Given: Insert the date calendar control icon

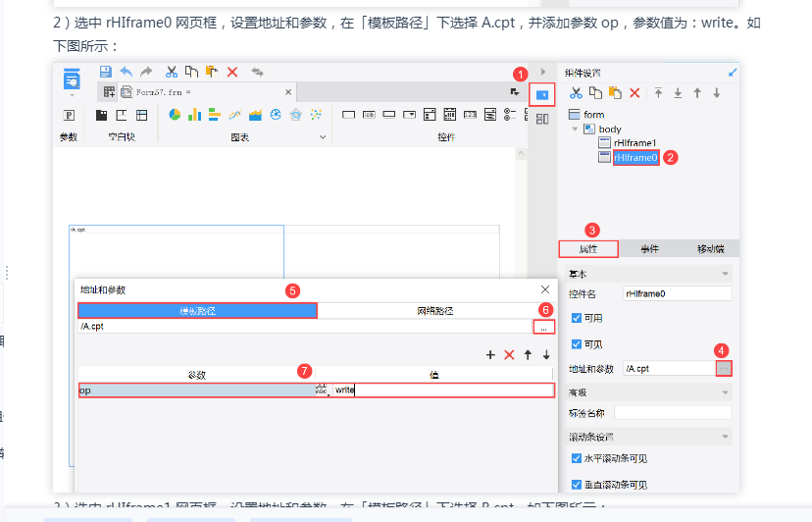Looking at the screenshot, I should (450, 115).
